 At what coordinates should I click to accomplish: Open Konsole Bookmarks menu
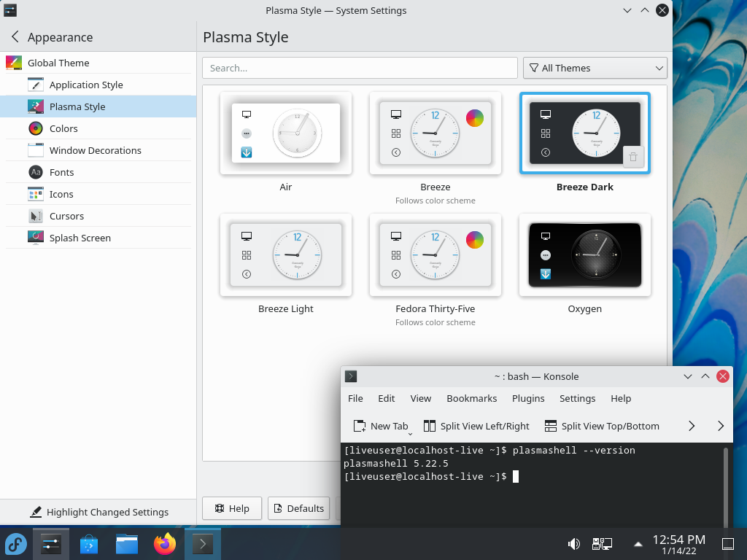coord(472,399)
